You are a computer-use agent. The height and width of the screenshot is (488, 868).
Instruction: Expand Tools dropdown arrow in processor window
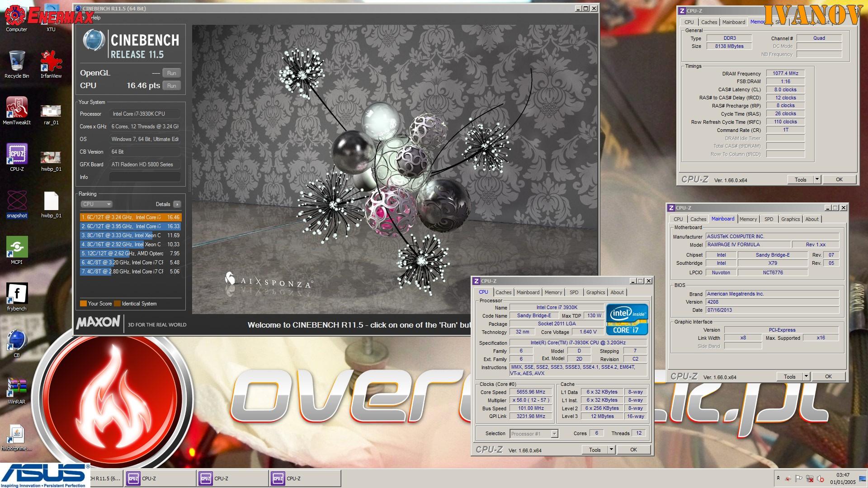click(611, 450)
